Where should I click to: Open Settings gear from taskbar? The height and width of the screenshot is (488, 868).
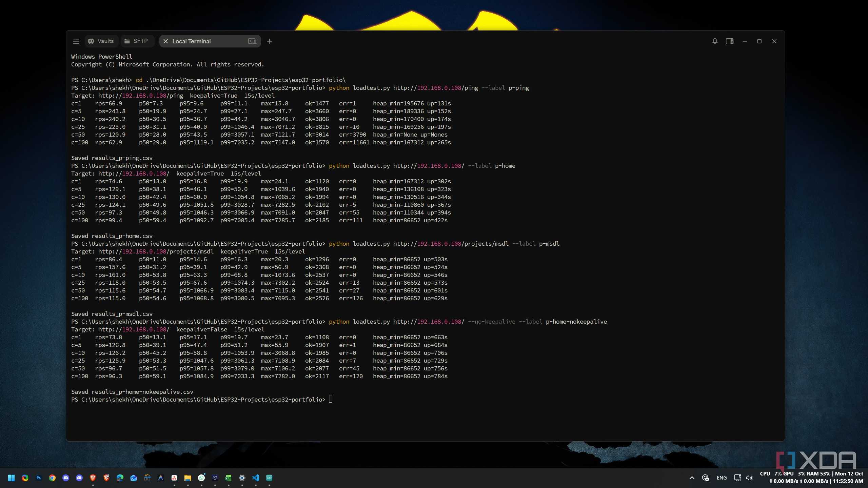tap(242, 478)
